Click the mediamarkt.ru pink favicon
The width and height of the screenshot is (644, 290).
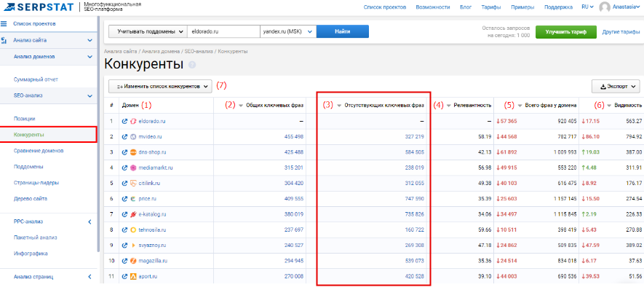pyautogui.click(x=133, y=168)
